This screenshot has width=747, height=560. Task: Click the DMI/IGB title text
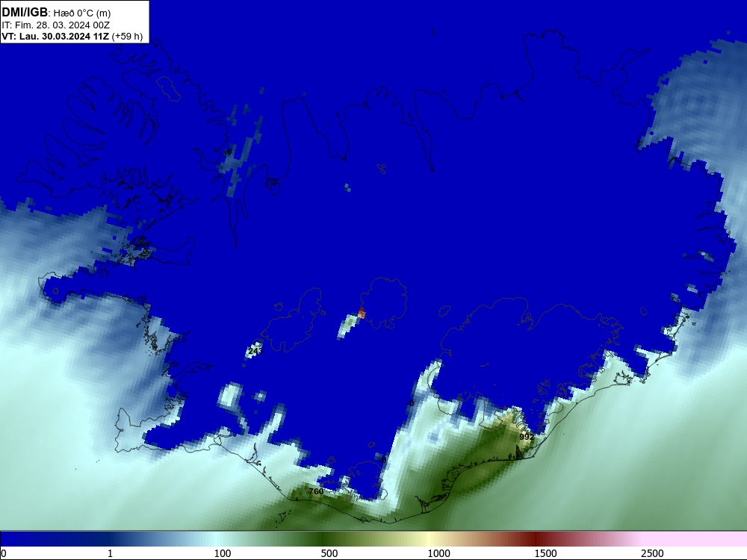25,13
